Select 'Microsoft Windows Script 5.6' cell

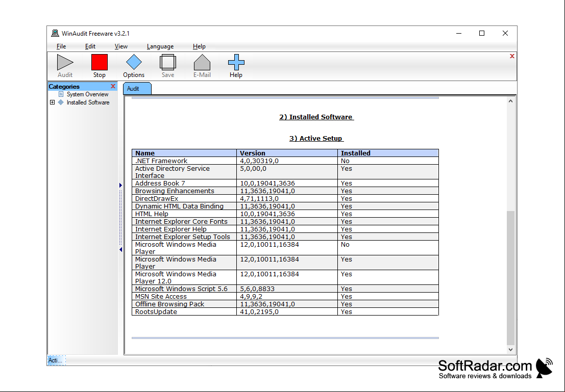point(184,289)
